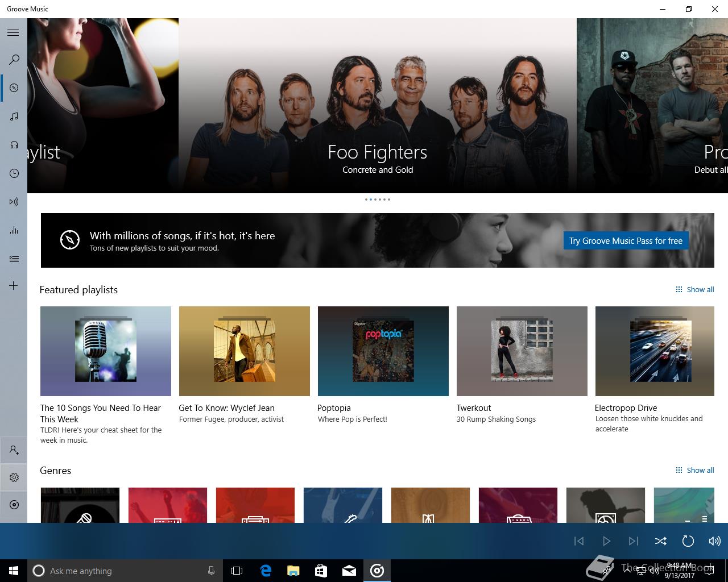
Task: Open account sign-in person icon
Action: (x=14, y=450)
